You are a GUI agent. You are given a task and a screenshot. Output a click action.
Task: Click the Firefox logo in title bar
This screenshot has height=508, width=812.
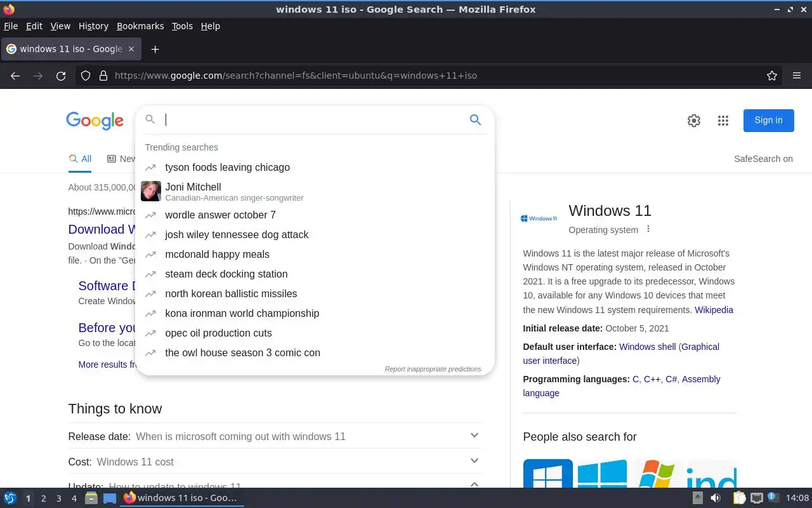9,10
